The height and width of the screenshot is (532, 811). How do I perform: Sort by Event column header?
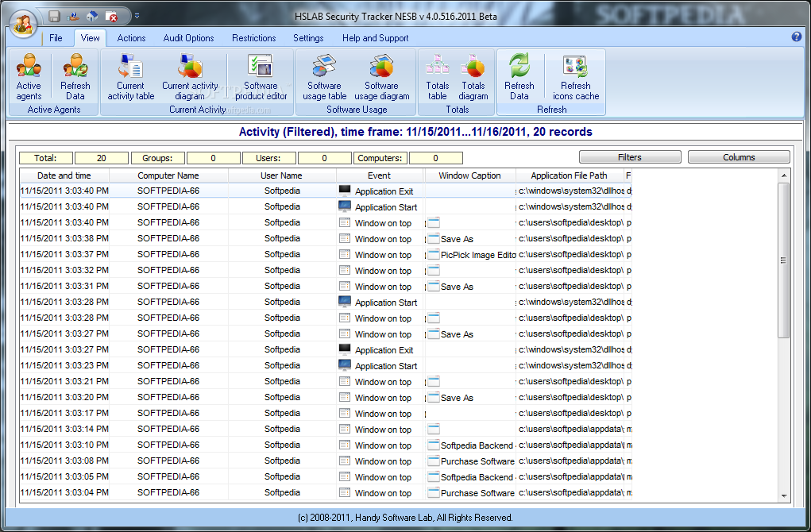click(x=379, y=175)
